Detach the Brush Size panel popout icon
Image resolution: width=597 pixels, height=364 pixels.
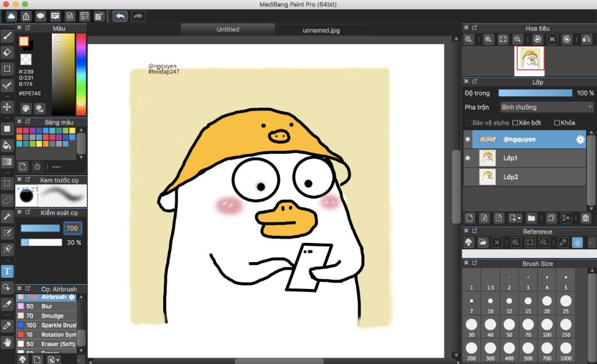pos(475,263)
